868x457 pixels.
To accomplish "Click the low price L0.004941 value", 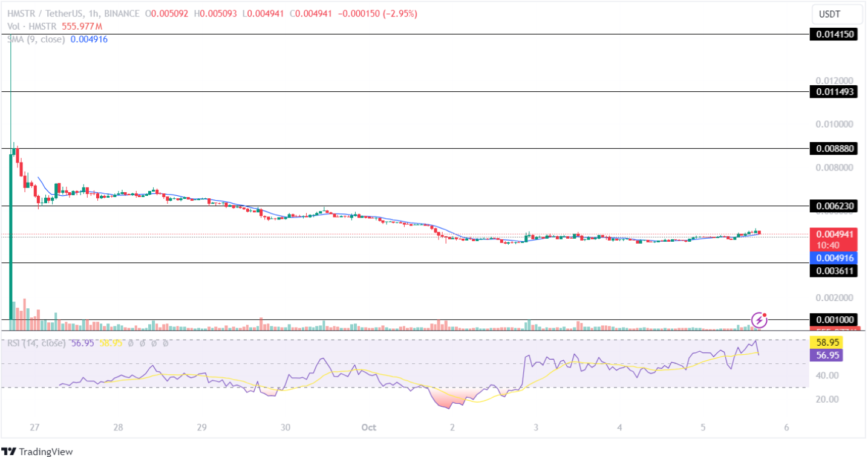I will pyautogui.click(x=263, y=13).
